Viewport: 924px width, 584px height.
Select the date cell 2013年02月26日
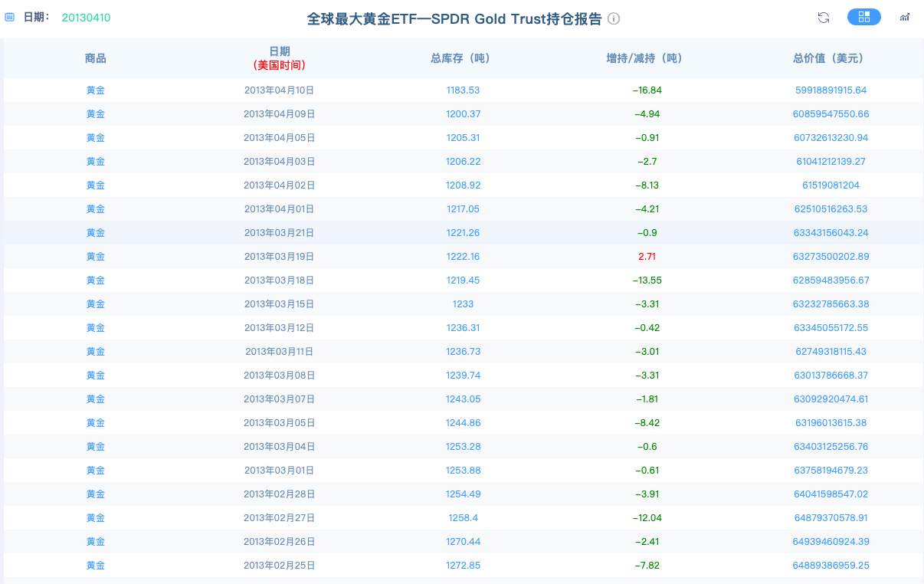[280, 542]
